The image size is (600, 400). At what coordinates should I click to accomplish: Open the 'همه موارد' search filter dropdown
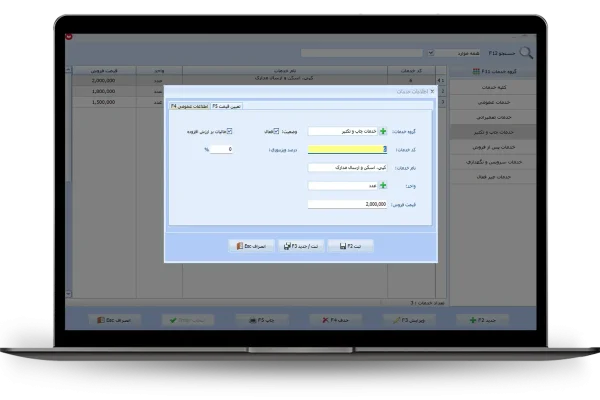click(x=431, y=53)
